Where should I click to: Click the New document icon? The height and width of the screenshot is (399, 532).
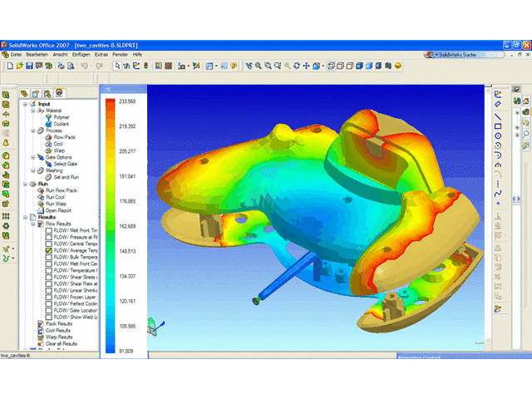tap(8, 65)
